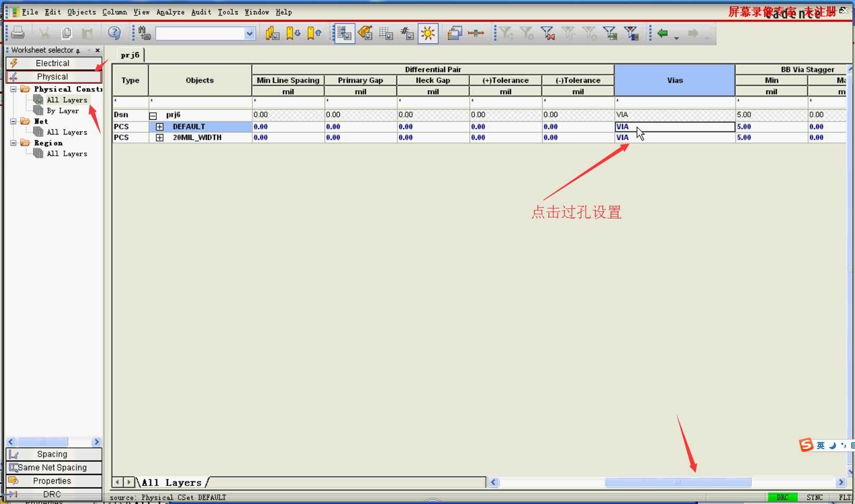Select All Layers under Region
This screenshot has height=504, width=855.
point(67,154)
